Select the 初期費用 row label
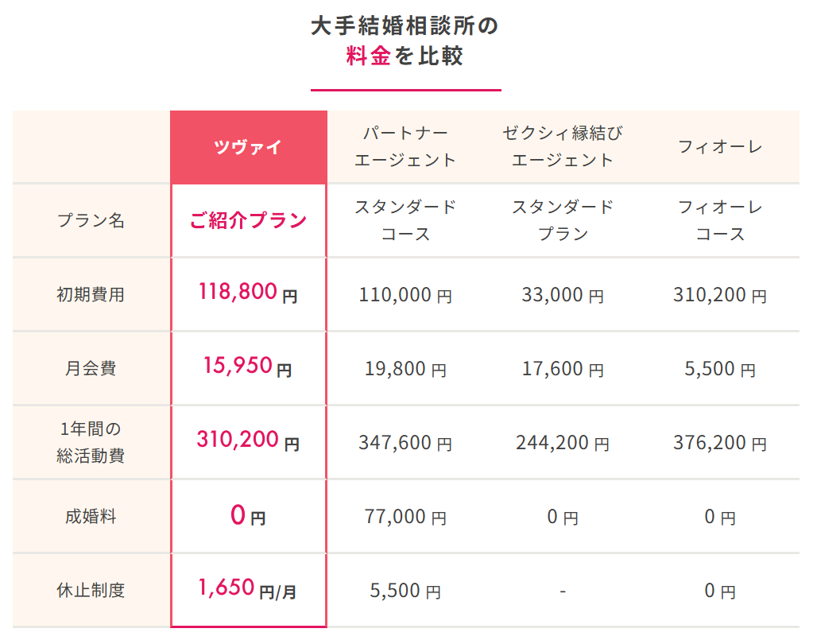Image resolution: width=813 pixels, height=644 pixels. [x=91, y=294]
